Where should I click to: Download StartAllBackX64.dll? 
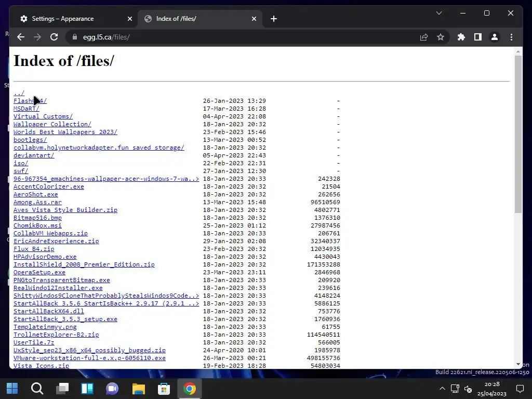[x=48, y=312]
